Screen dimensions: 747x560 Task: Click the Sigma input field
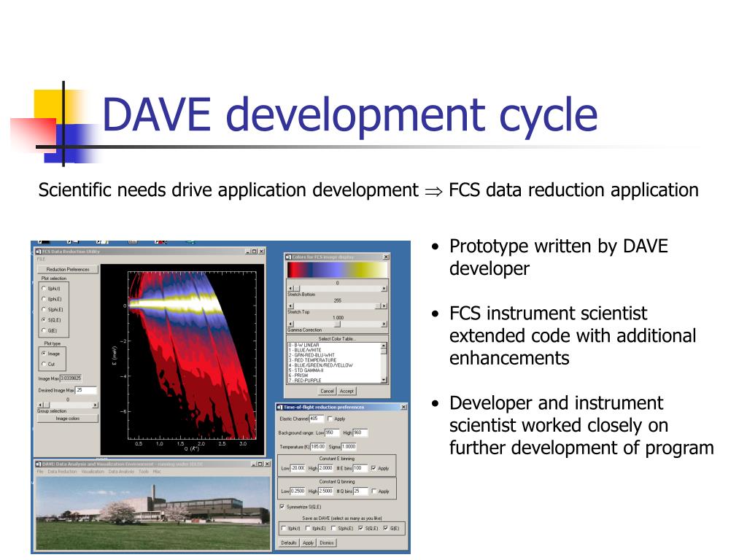349,447
